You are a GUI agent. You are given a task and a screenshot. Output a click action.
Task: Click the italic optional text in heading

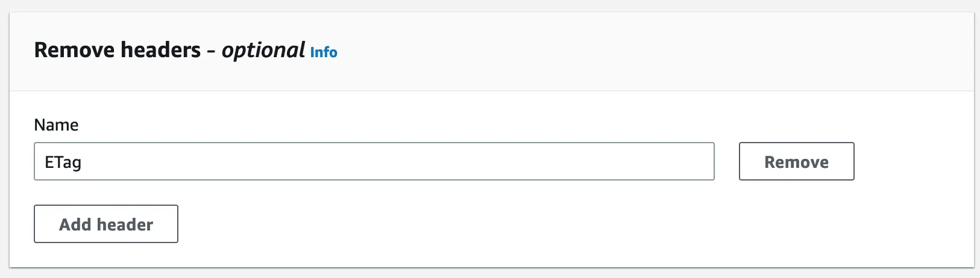tap(263, 50)
